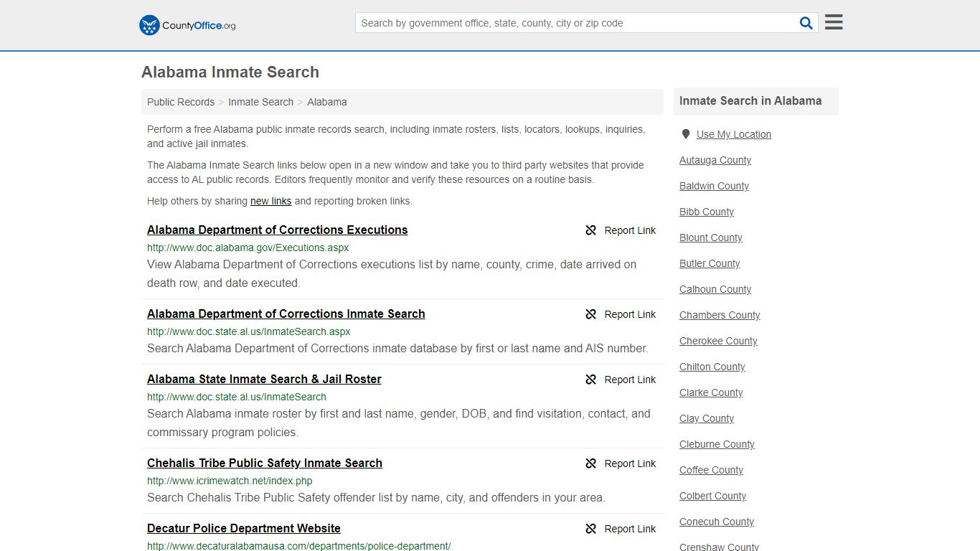Open Alabama State Inmate Search & Jail Roster

pos(264,379)
